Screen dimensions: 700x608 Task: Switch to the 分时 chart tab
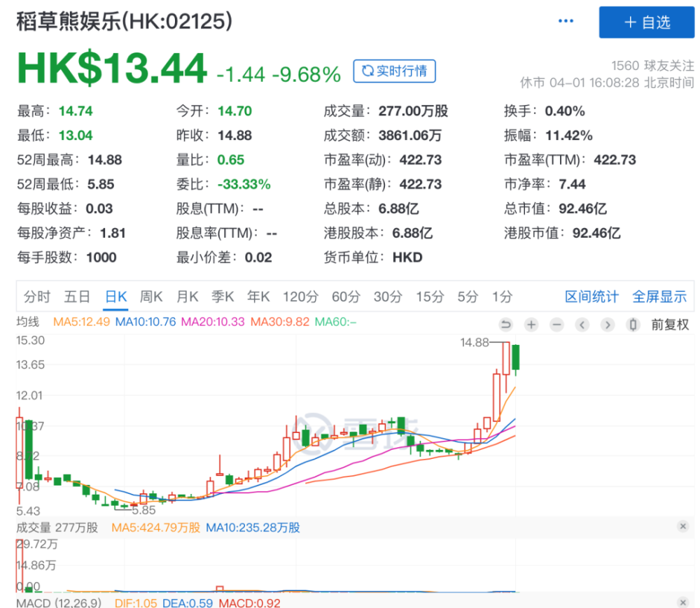click(x=37, y=297)
